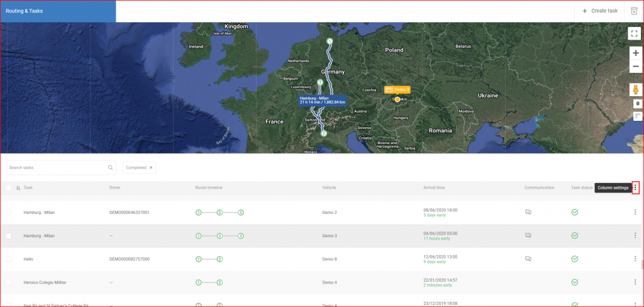Image resolution: width=644 pixels, height=307 pixels.
Task: Click completed status icon for Demo 3 row
Action: (575, 235)
